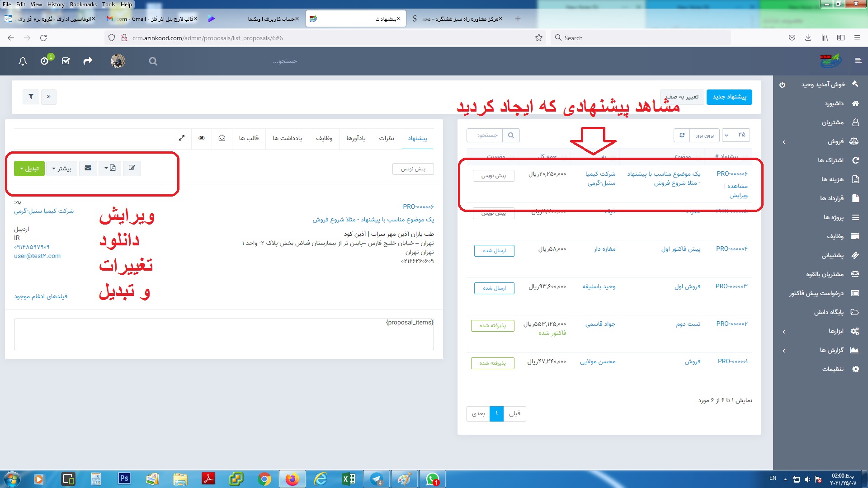Image resolution: width=868 pixels, height=488 pixels.
Task: Switch to the نظرات tab
Action: click(x=387, y=138)
